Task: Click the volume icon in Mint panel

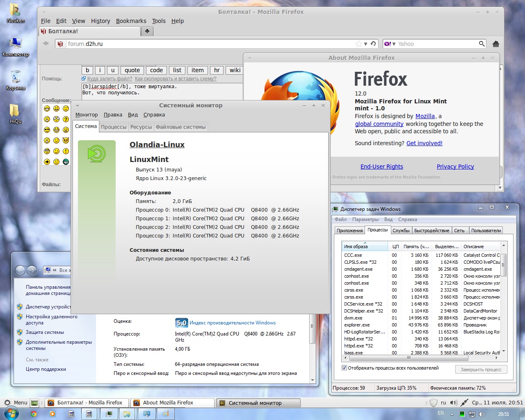Action: (453, 403)
